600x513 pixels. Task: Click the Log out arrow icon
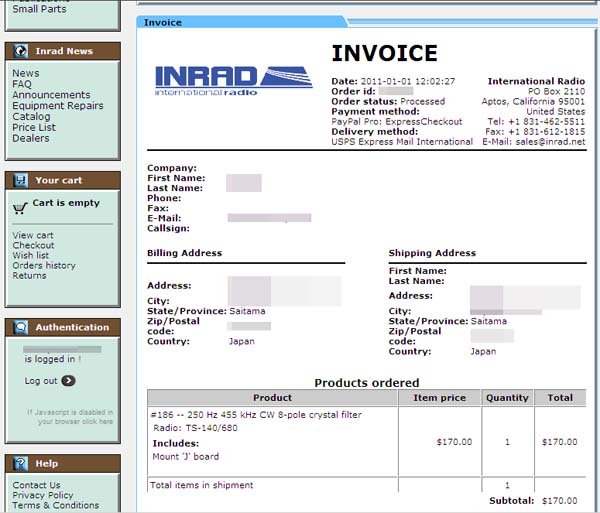[x=68, y=381]
